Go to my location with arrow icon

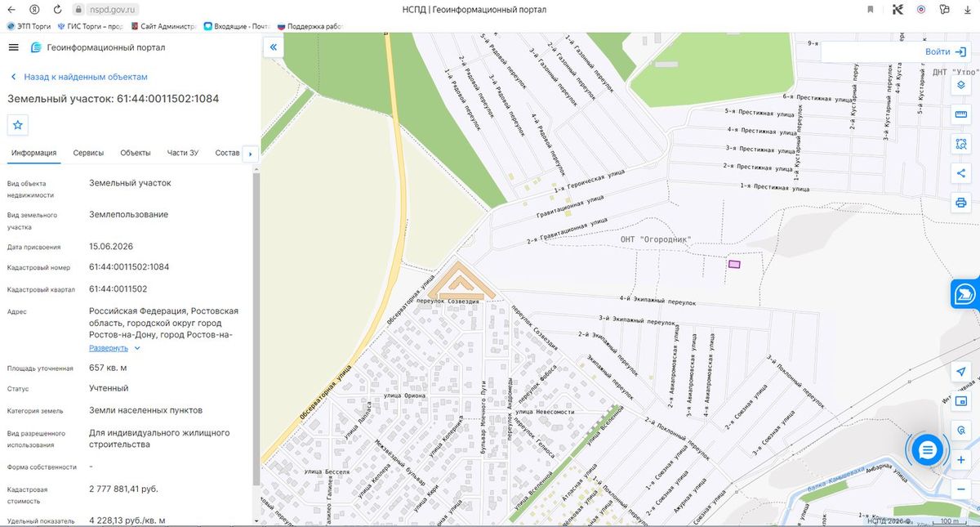[961, 371]
